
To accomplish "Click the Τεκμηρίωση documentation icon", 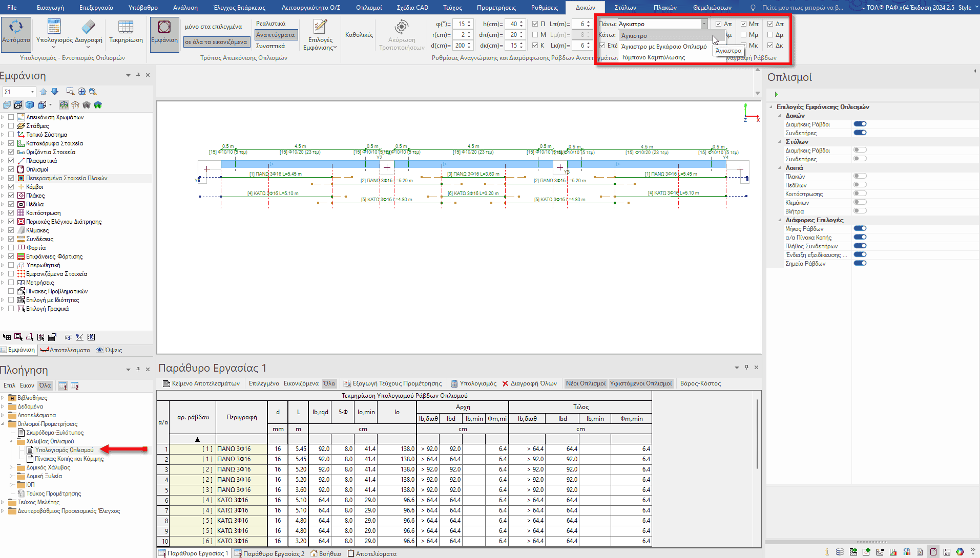I will pyautogui.click(x=126, y=28).
